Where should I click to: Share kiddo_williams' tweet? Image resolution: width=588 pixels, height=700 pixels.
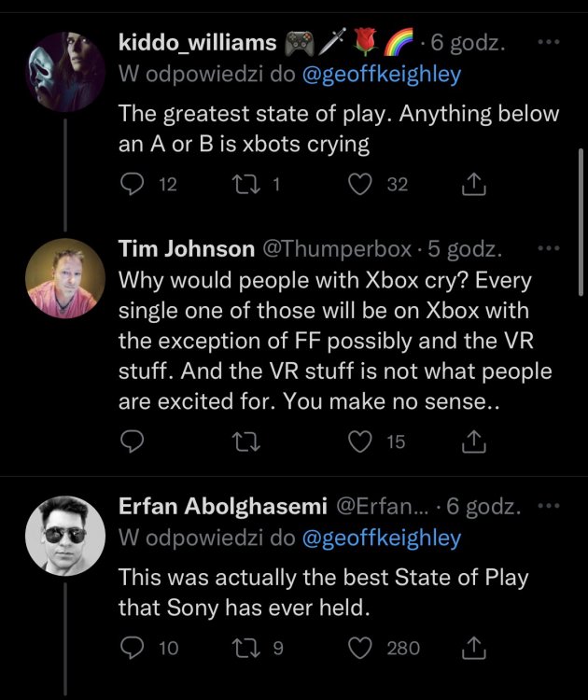(x=474, y=185)
